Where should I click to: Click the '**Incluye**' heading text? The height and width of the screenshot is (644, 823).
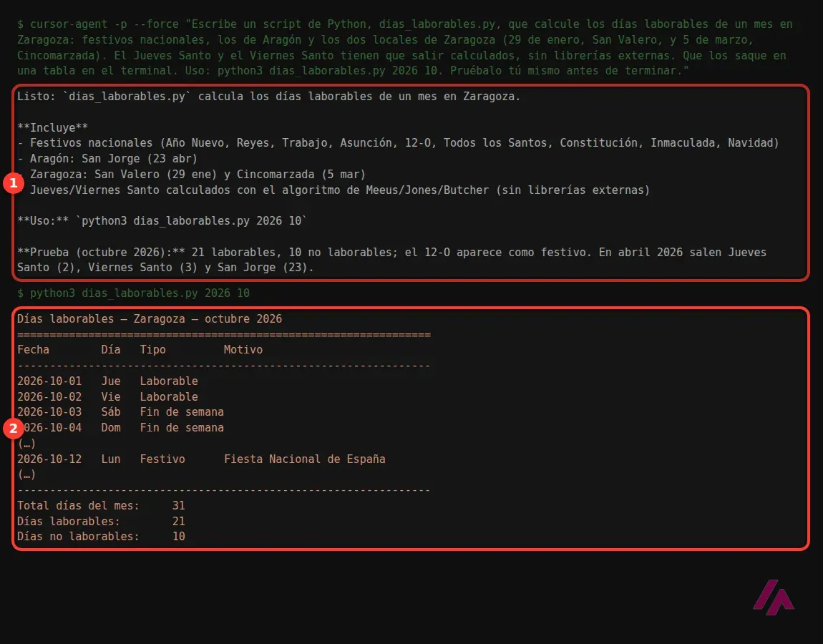click(52, 127)
